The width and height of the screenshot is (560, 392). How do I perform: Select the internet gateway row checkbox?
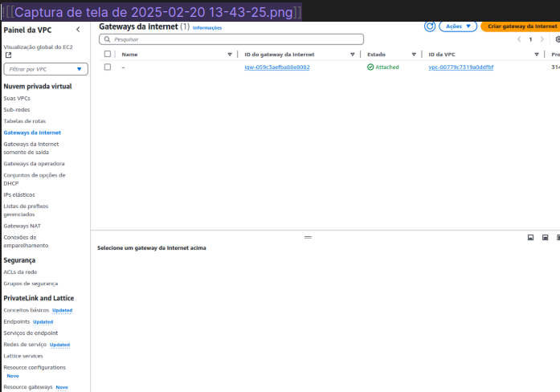pos(108,67)
